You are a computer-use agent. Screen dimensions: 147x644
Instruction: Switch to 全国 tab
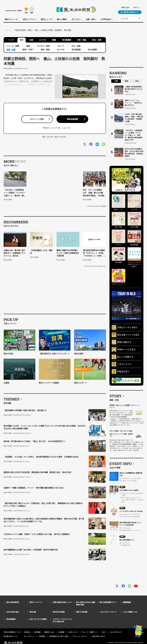pos(31,40)
